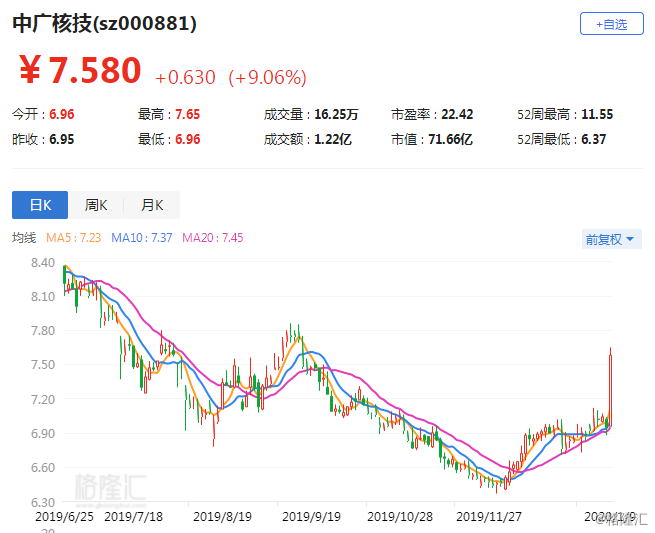
Task: Select the 周K weekly chart tab
Action: pyautogui.click(x=96, y=205)
